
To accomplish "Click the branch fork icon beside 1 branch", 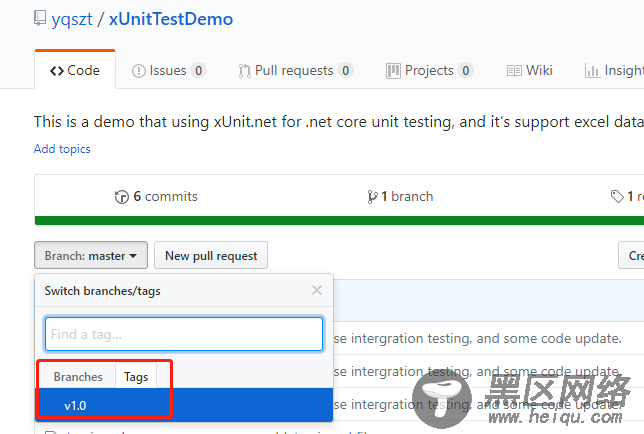I will (372, 197).
